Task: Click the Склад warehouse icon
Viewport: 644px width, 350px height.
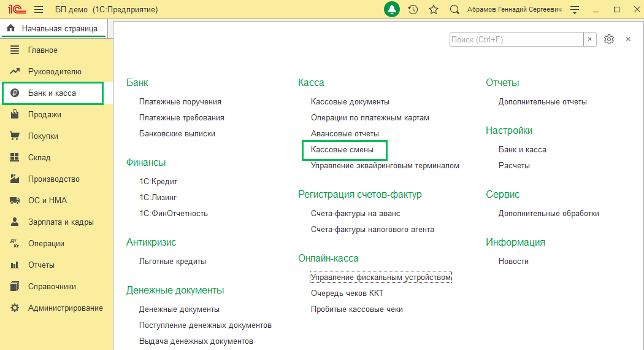Action: (x=15, y=157)
